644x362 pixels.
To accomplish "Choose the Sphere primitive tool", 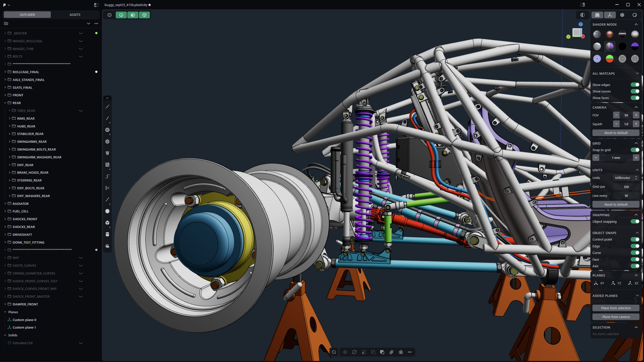I will click(107, 211).
